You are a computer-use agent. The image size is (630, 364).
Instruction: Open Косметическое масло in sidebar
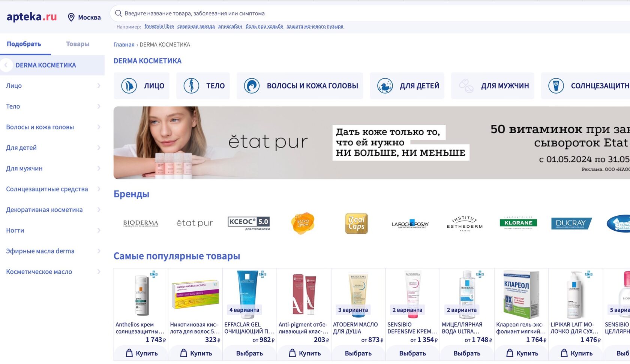click(39, 272)
